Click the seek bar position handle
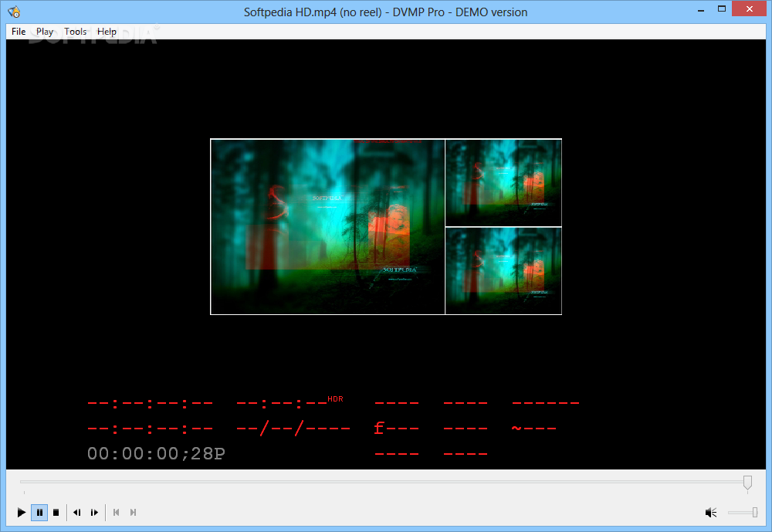This screenshot has height=532, width=772. [x=747, y=483]
